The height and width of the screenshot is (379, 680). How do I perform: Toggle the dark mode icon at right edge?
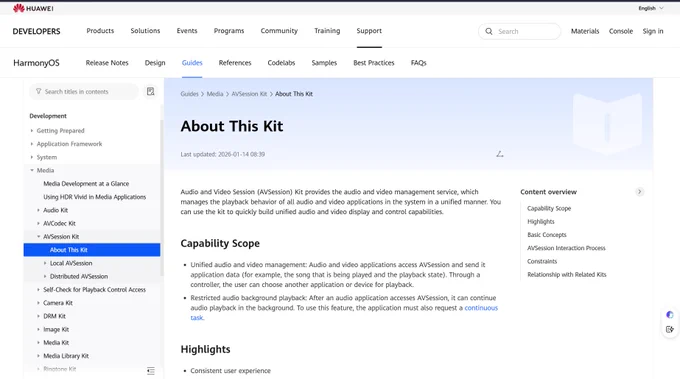(670, 315)
